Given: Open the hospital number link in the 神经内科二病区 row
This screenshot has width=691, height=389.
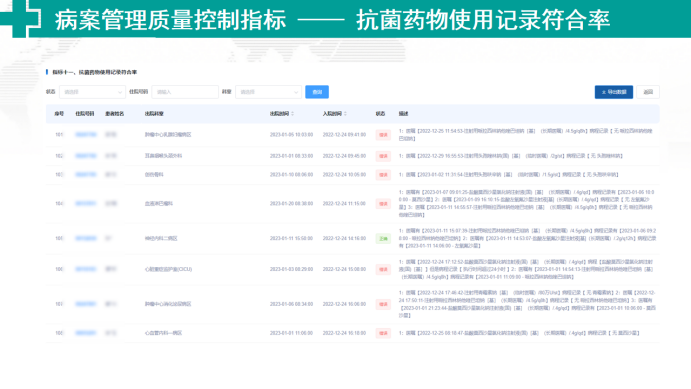Looking at the screenshot, I should coord(85,238).
